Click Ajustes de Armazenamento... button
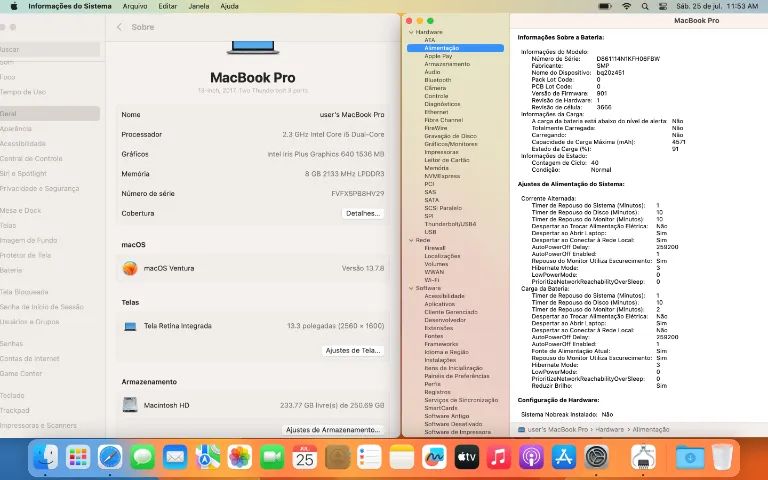Viewport: 768px width, 480px height. coord(333,430)
